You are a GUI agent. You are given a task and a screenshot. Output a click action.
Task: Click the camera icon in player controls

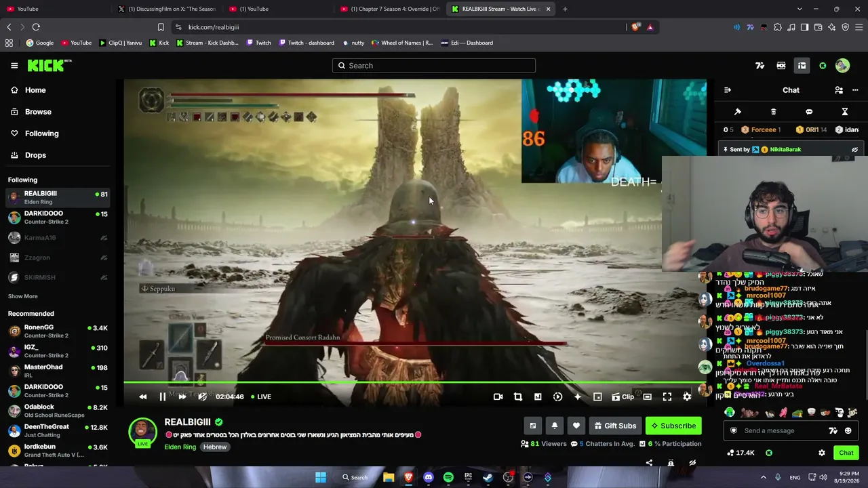point(498,397)
